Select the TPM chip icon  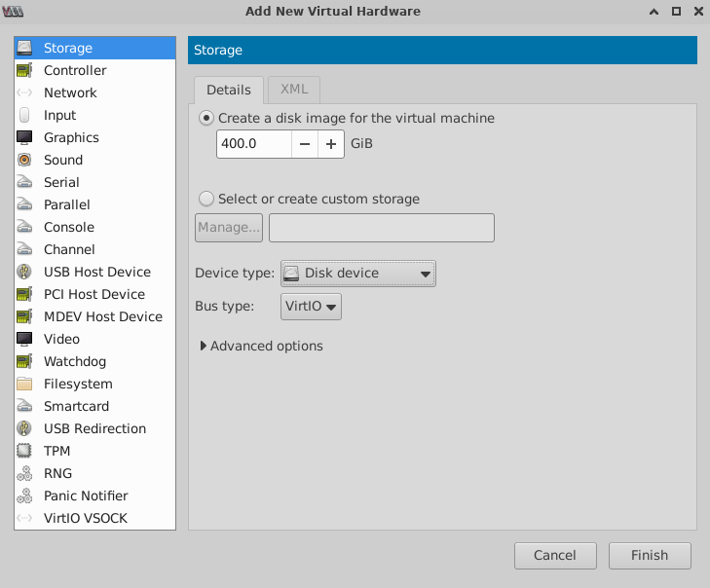[x=25, y=451]
